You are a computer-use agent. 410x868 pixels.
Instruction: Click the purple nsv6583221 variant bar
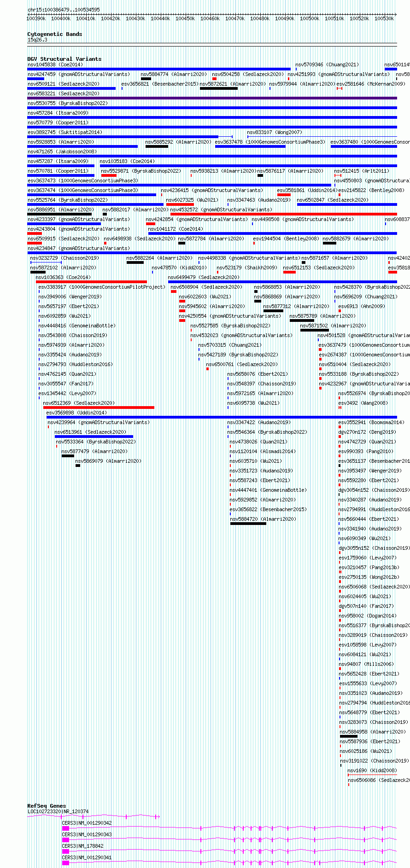(212, 98)
